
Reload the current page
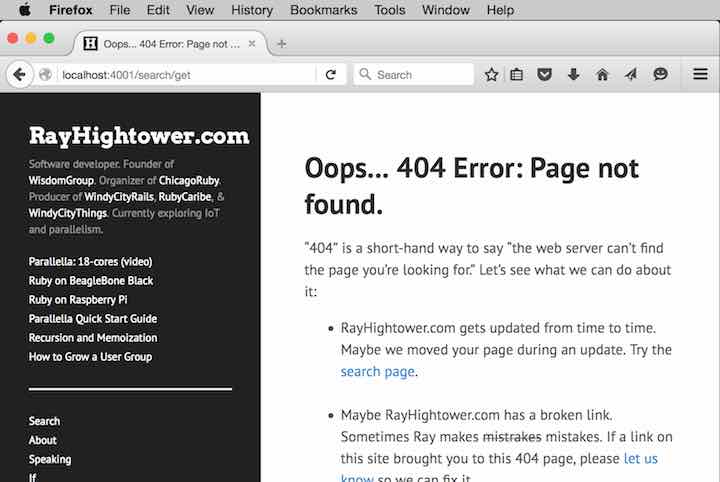click(x=331, y=74)
